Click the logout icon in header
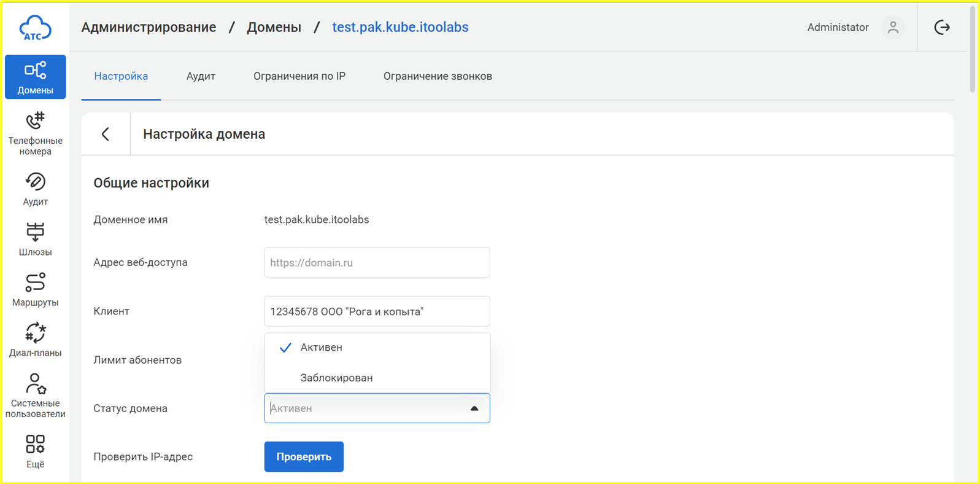 942,28
